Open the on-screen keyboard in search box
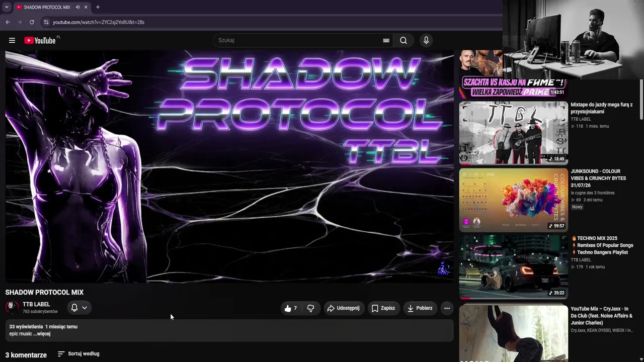644x362 pixels. [x=386, y=41]
